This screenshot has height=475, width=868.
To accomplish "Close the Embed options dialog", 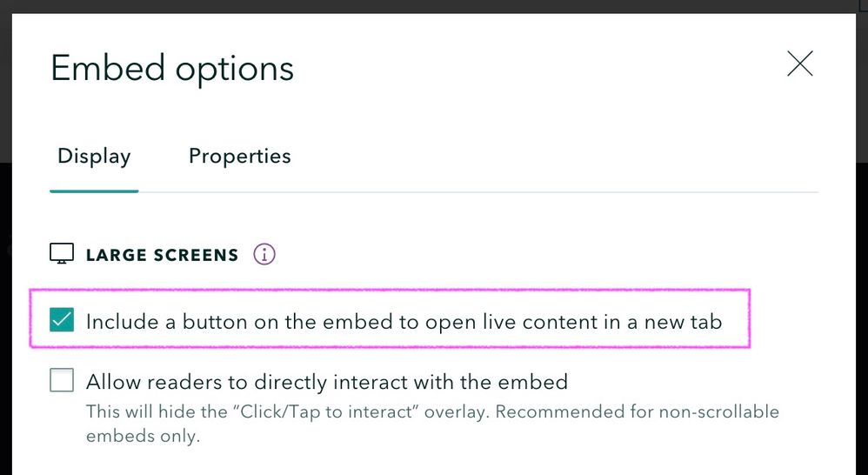I will pos(799,64).
